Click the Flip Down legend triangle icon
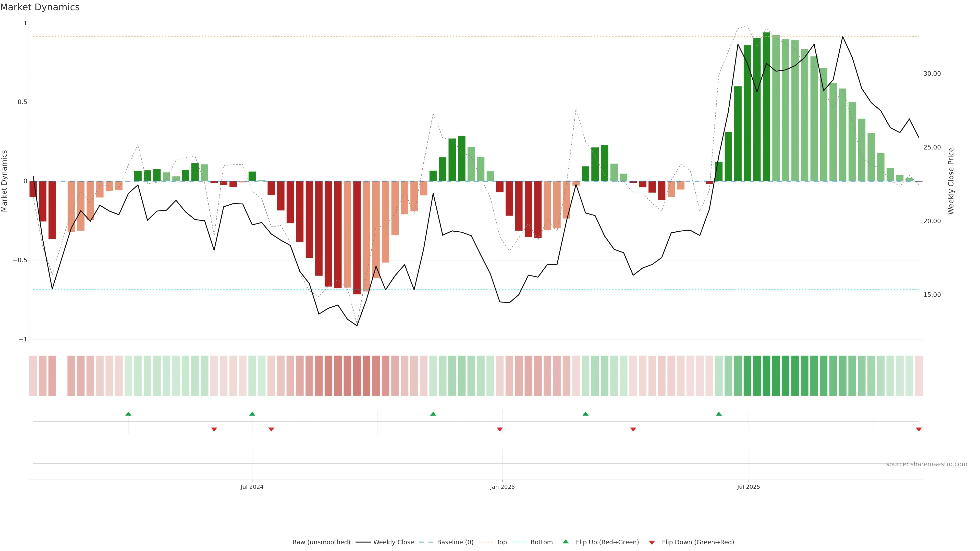The image size is (980, 551). pos(652,543)
